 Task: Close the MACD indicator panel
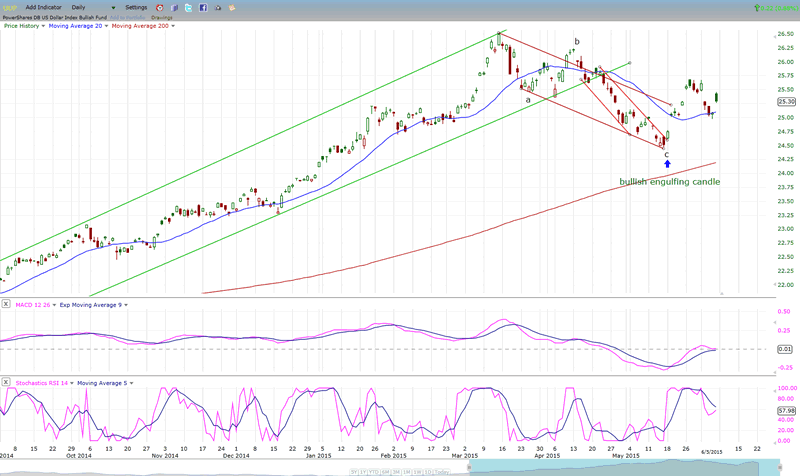coord(7,302)
